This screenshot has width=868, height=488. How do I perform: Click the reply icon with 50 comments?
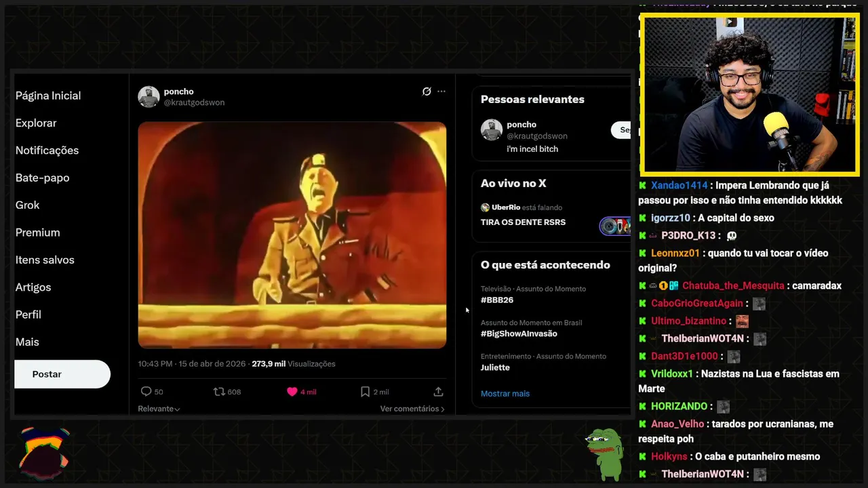click(x=146, y=392)
